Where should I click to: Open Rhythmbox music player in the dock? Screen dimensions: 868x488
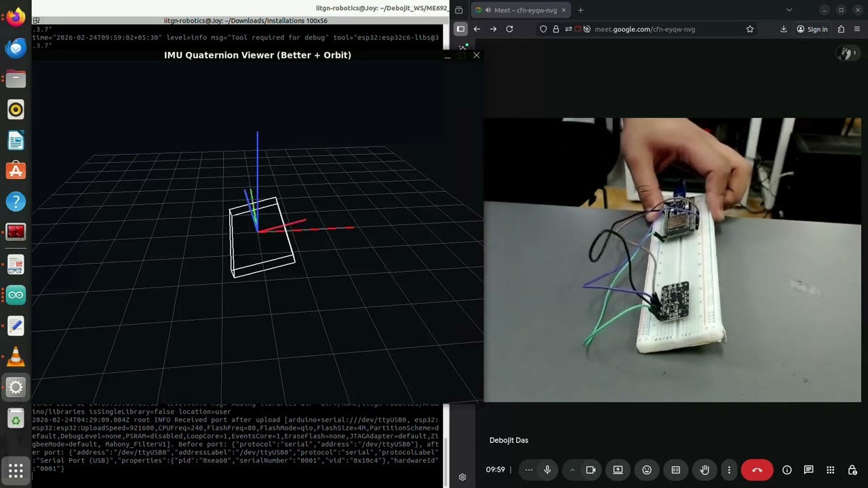(x=16, y=109)
